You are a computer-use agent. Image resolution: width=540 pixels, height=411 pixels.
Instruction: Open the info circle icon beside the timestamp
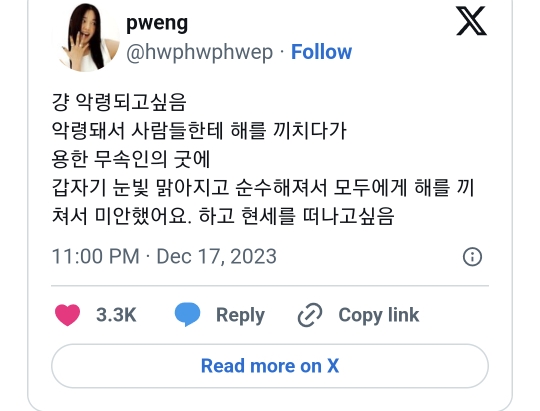click(x=472, y=257)
